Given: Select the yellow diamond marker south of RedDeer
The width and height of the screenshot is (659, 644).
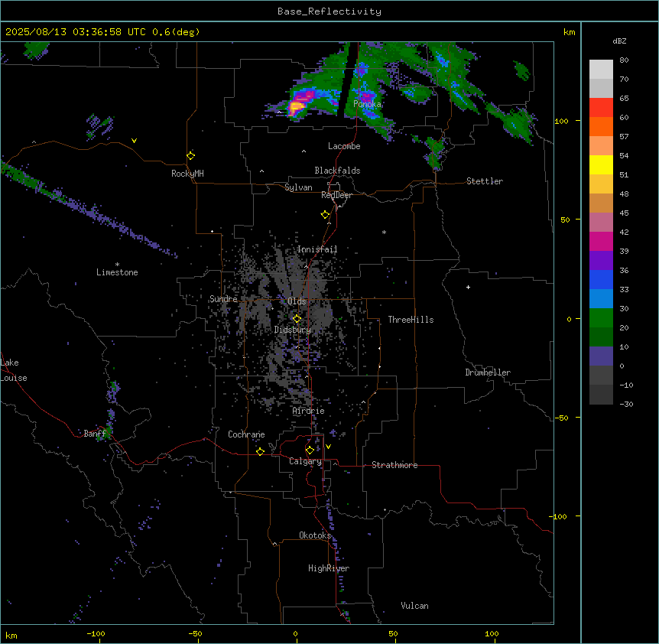Looking at the screenshot, I should tap(325, 215).
